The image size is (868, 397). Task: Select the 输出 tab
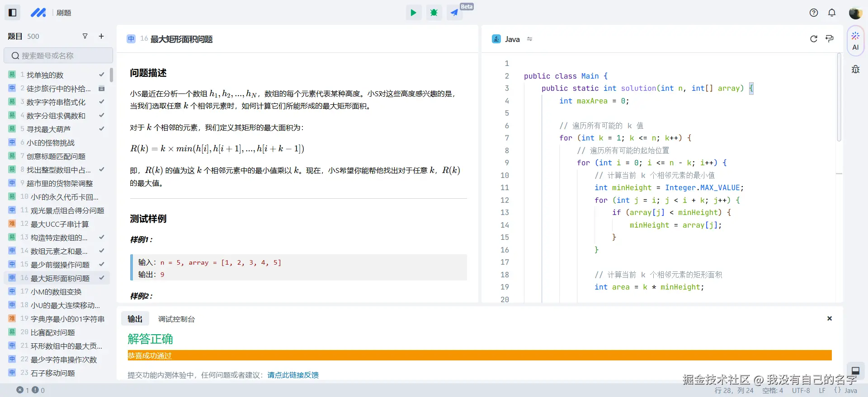(135, 319)
